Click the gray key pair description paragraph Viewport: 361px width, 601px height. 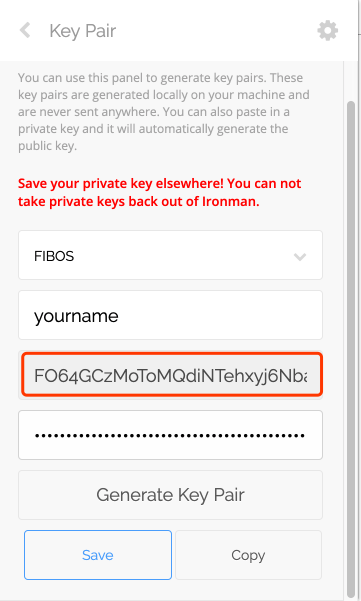(164, 112)
